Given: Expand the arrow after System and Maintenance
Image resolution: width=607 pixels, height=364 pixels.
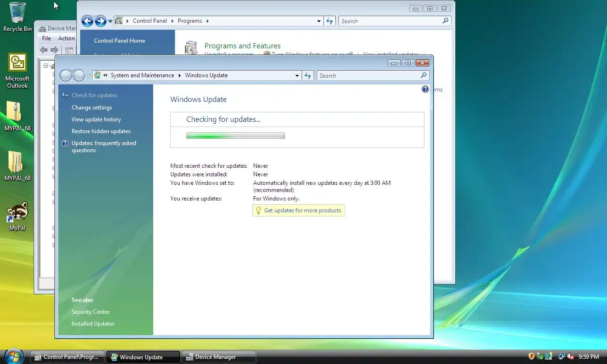Looking at the screenshot, I should (x=180, y=75).
